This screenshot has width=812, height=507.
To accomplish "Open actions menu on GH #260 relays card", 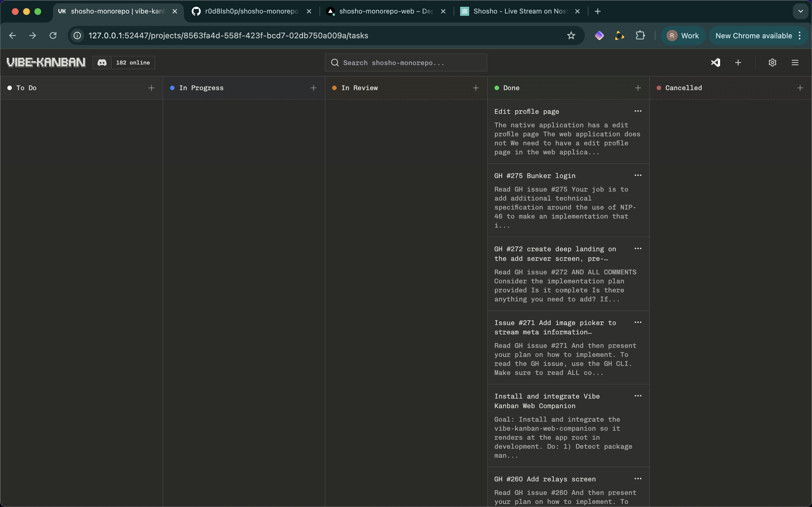I will click(x=638, y=479).
